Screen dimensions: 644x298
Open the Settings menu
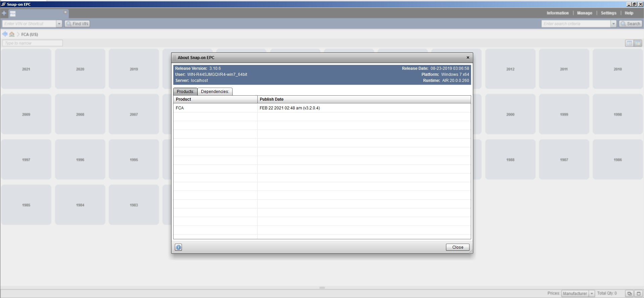point(608,13)
